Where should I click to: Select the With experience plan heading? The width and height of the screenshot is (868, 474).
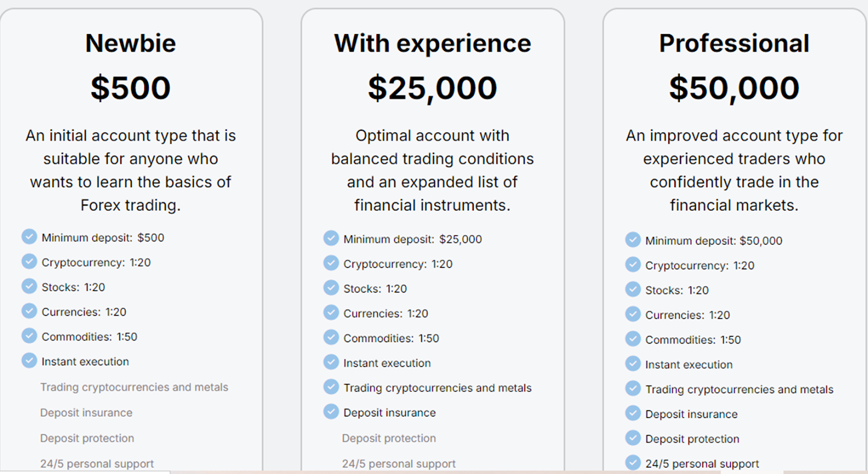point(432,43)
